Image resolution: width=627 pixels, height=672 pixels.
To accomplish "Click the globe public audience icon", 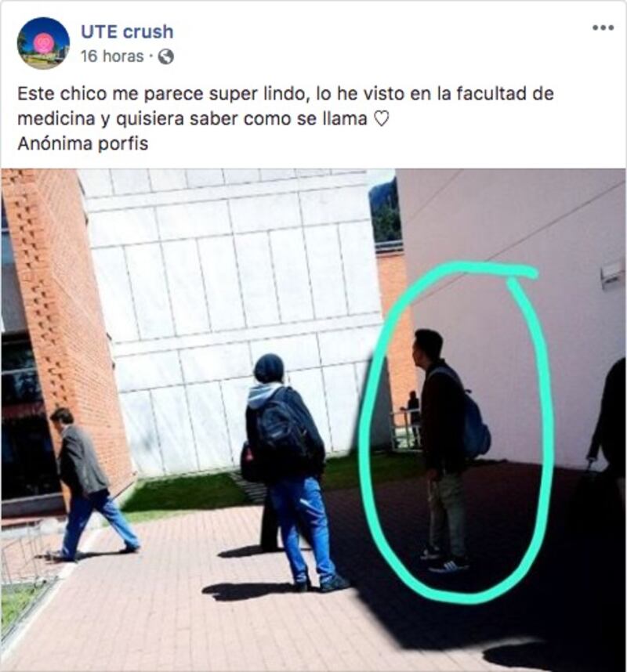I will click(166, 56).
